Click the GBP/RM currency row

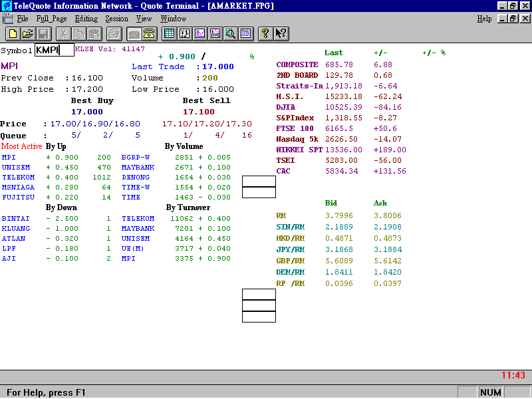coord(339,261)
